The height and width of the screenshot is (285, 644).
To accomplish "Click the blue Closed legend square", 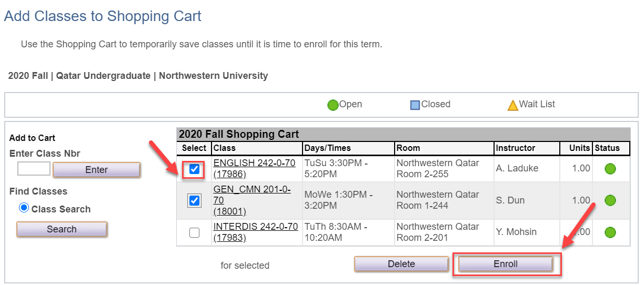I will pos(415,105).
